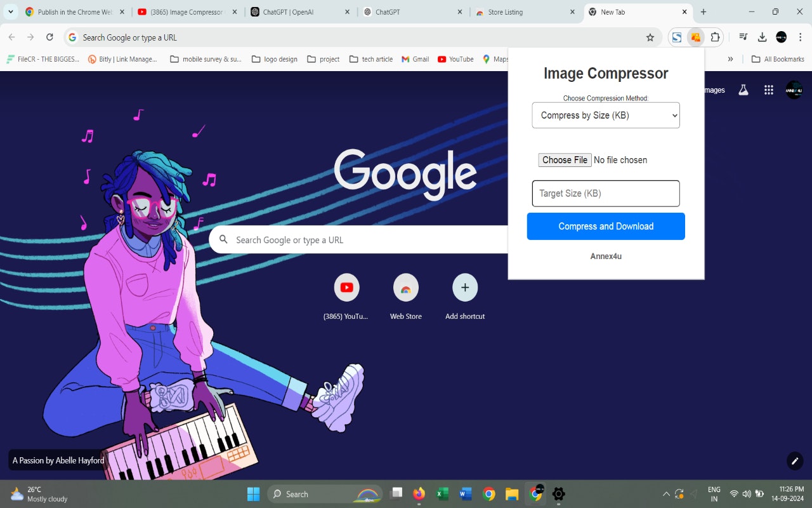Open the tab search reading list icon
The image size is (812, 508).
coord(743,37)
